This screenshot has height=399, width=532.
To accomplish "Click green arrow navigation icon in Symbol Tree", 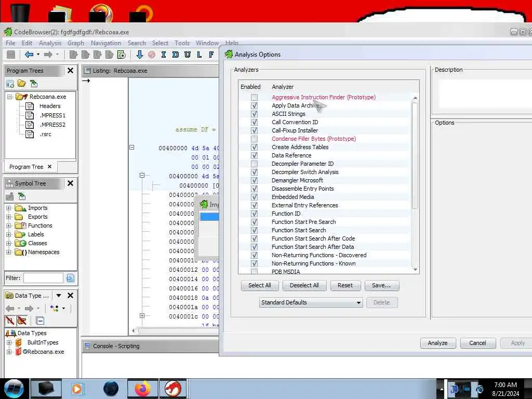I will click(22, 196).
